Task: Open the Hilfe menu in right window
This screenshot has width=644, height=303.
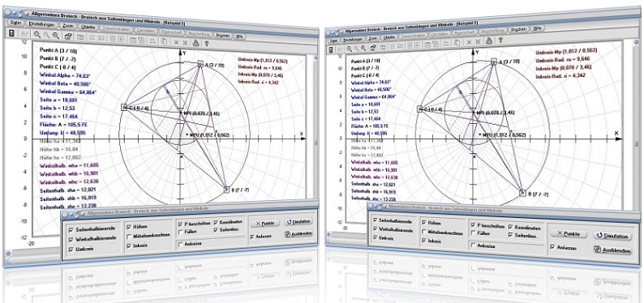Action: [x=536, y=28]
